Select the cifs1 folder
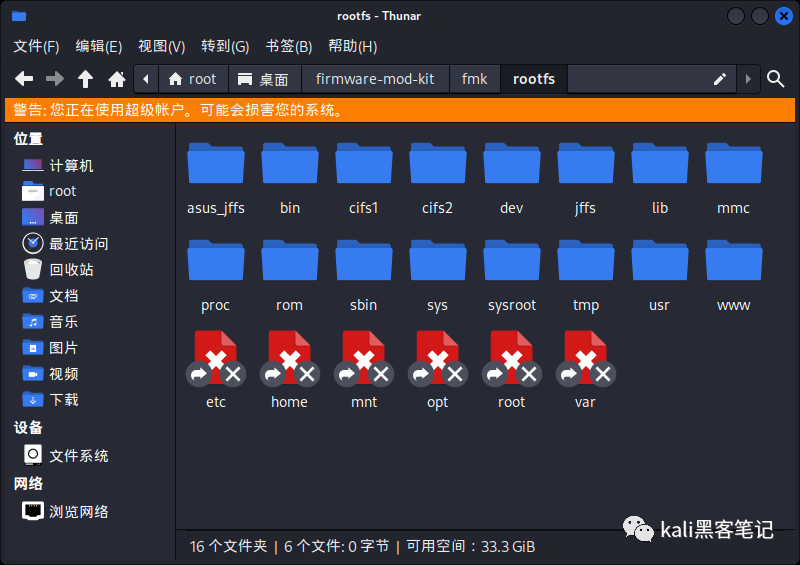 point(364,179)
